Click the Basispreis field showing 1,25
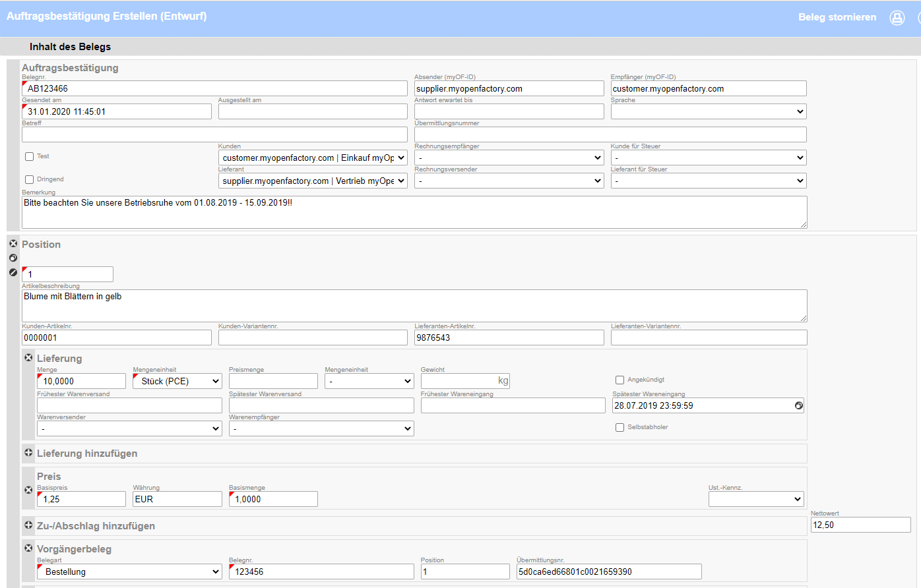Screen dimensions: 921x588 click(x=81, y=499)
